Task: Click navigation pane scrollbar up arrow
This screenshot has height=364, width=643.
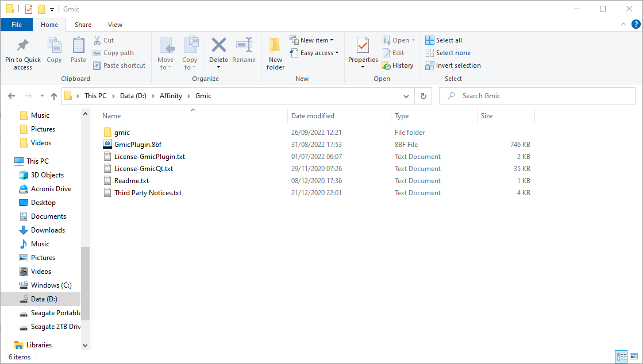Action: coord(85,114)
